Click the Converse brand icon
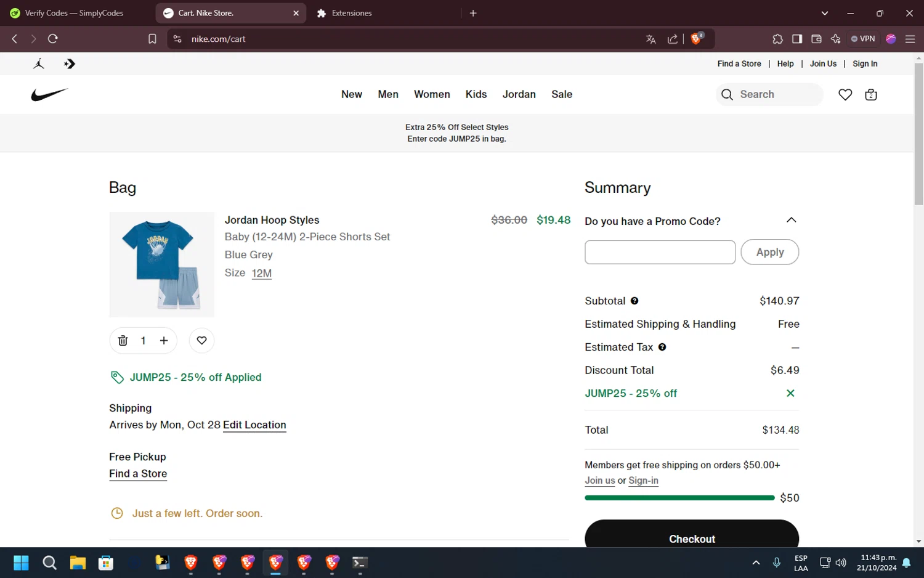Screen dimensions: 924x578 click(x=69, y=63)
